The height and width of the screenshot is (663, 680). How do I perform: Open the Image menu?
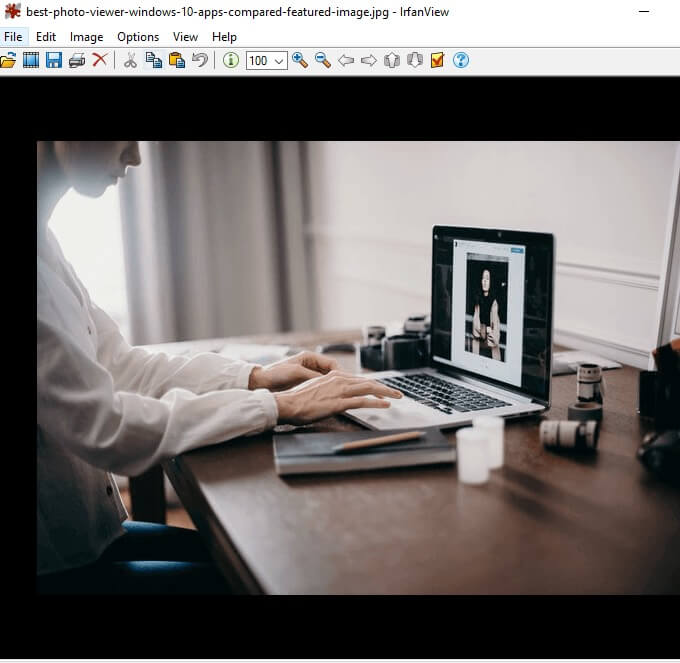[x=86, y=37]
